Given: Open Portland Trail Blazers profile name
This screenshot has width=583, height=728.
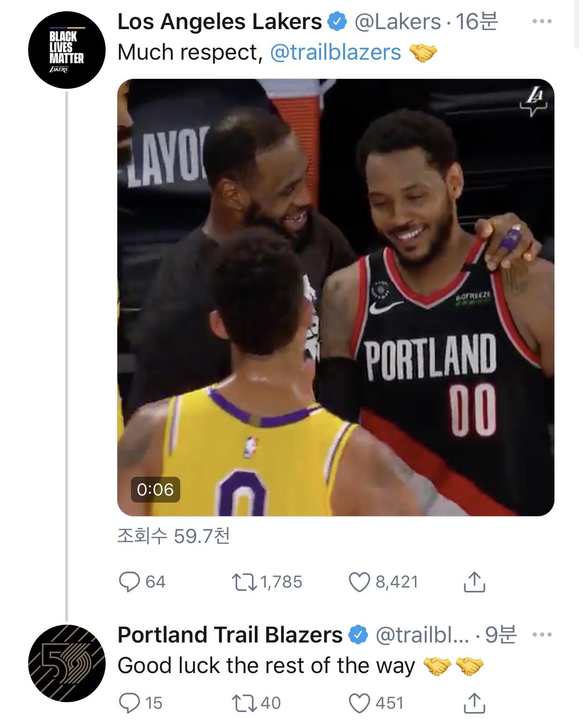Looking at the screenshot, I should pos(230,635).
